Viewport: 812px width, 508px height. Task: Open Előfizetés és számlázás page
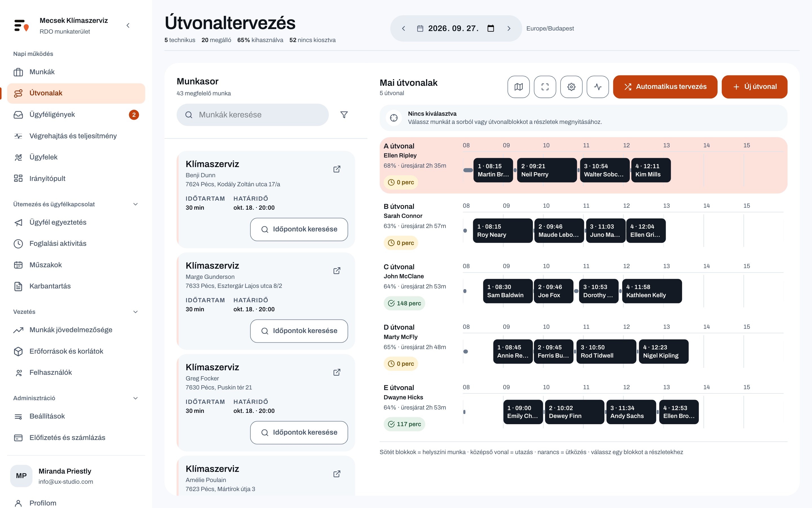click(76, 438)
